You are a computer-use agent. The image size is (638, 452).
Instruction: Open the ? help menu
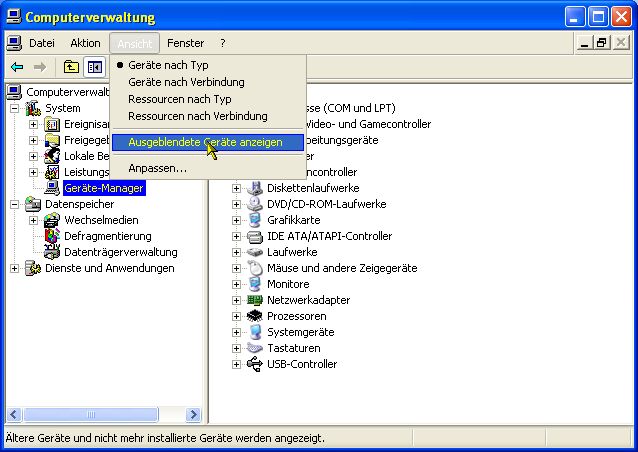tap(223, 43)
